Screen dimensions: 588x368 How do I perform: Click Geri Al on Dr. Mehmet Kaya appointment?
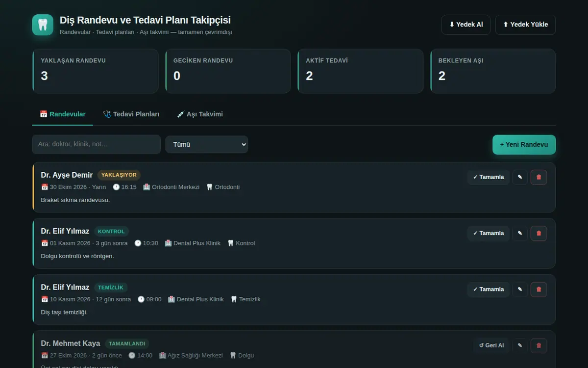tap(491, 345)
